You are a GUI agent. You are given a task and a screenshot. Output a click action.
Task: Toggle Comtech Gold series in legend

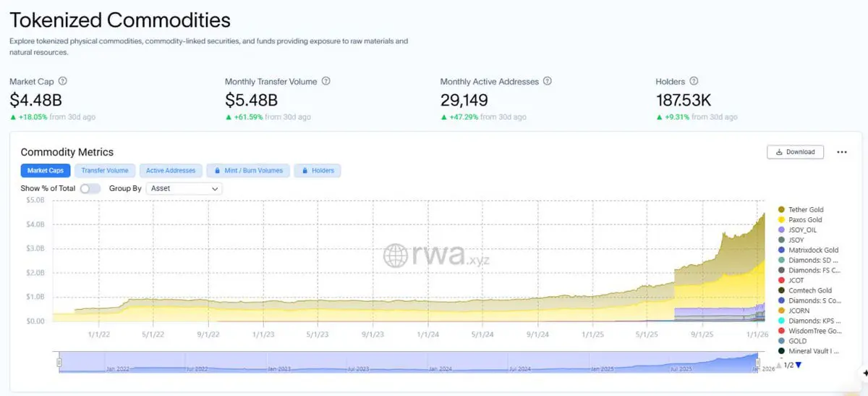pyautogui.click(x=804, y=291)
